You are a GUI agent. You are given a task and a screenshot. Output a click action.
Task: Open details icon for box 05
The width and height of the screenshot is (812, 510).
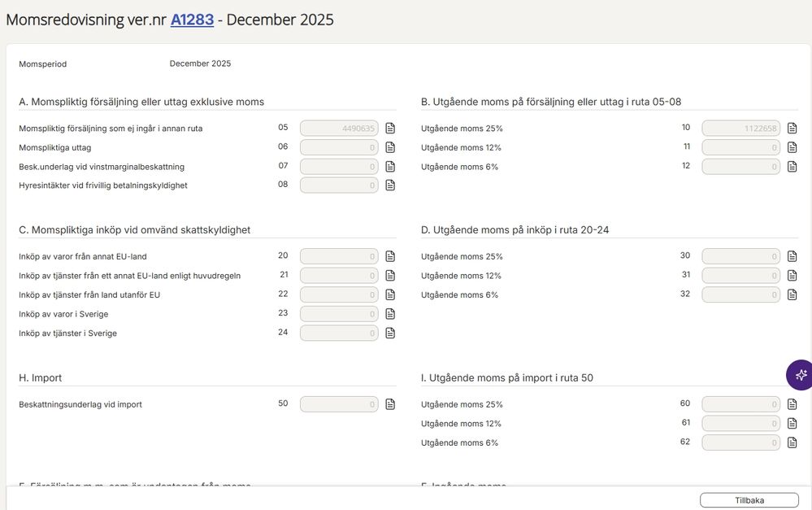point(390,128)
